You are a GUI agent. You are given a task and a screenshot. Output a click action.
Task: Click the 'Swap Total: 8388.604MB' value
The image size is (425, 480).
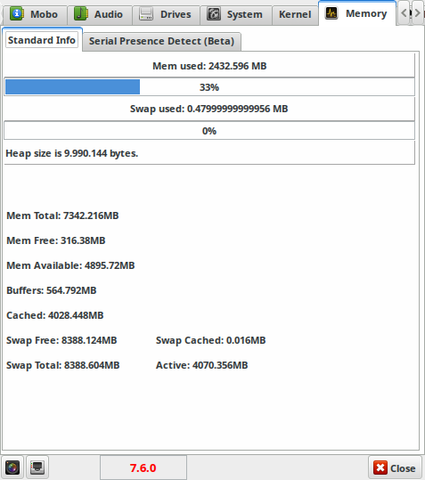63,365
